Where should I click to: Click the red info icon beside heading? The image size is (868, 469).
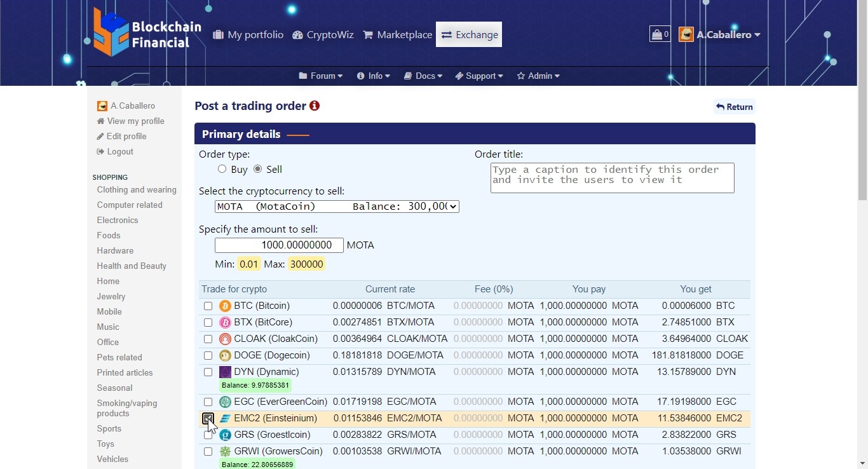(x=315, y=106)
